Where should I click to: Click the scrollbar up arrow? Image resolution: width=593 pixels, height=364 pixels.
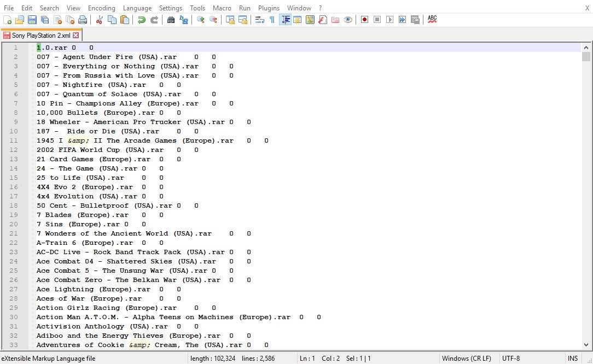[x=586, y=48]
